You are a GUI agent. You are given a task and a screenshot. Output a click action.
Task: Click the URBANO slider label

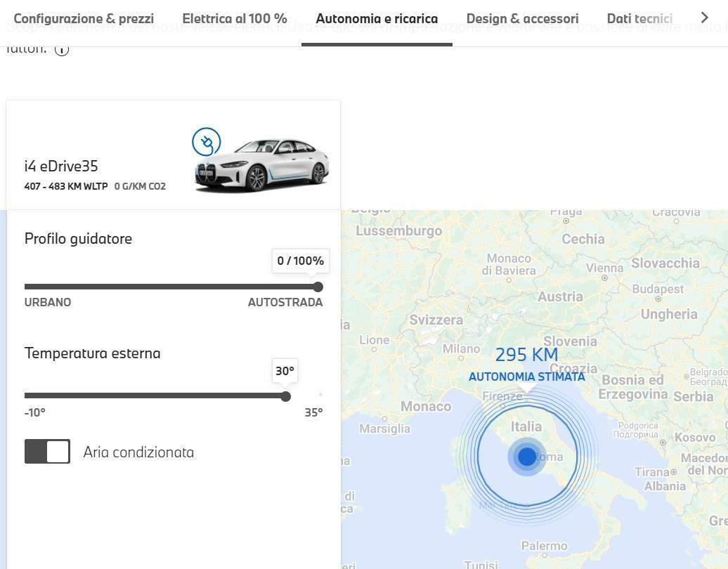pyautogui.click(x=48, y=302)
